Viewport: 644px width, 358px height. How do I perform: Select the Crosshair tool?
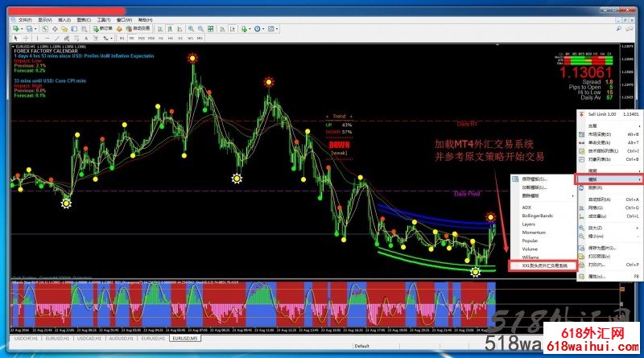click(x=26, y=38)
